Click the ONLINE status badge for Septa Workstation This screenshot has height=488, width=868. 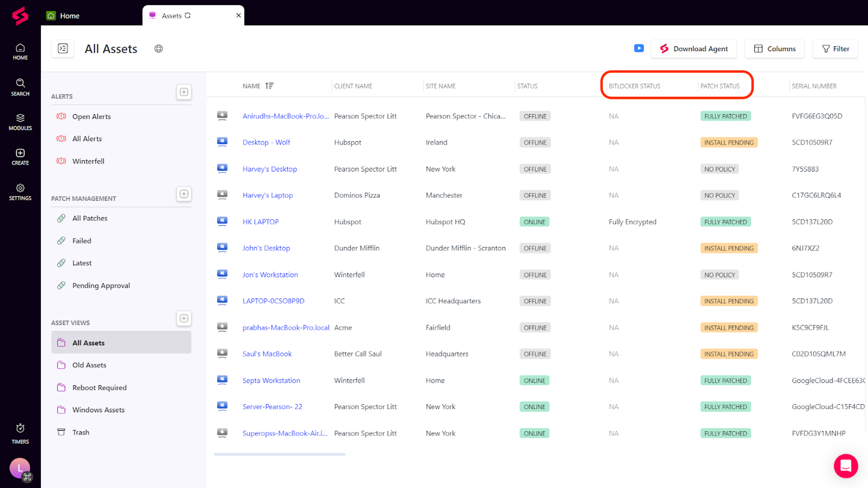point(534,380)
